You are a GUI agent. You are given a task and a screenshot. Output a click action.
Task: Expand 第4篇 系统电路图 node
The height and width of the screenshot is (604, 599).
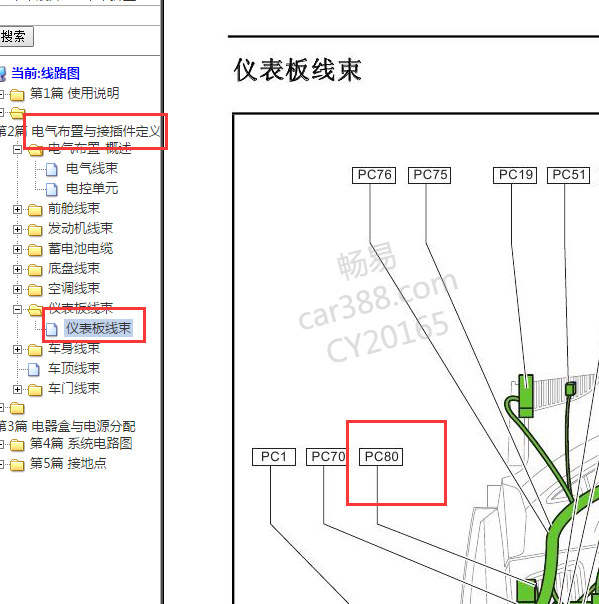2,444
